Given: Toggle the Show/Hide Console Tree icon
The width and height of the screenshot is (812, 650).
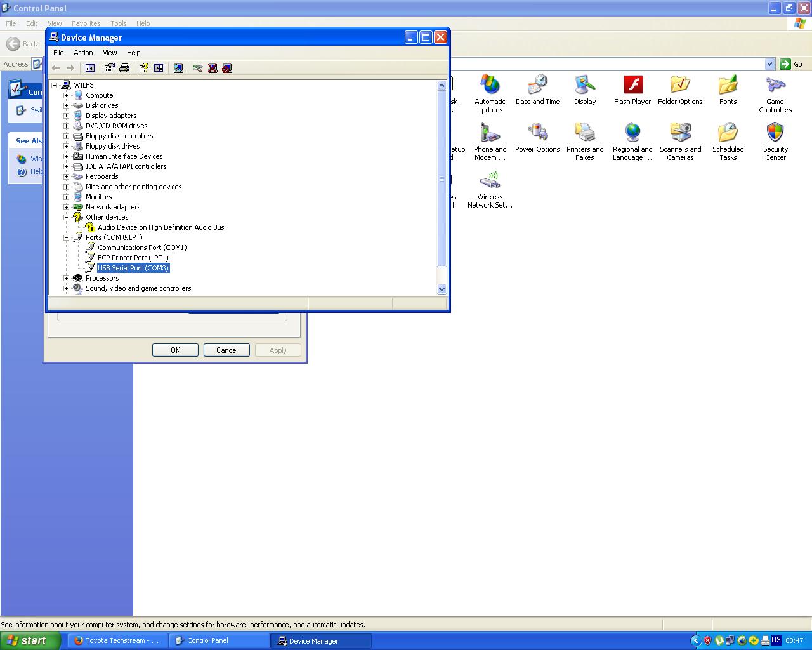Looking at the screenshot, I should [x=89, y=68].
